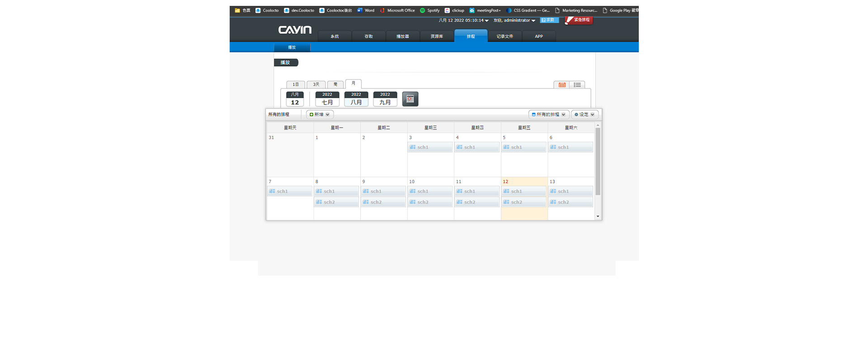The image size is (868, 344).
Task: Open the 设定 settings dropdown
Action: [585, 115]
